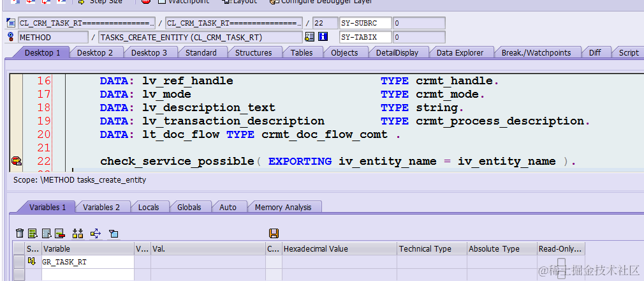
Task: Open the Tables tab
Action: click(x=302, y=52)
